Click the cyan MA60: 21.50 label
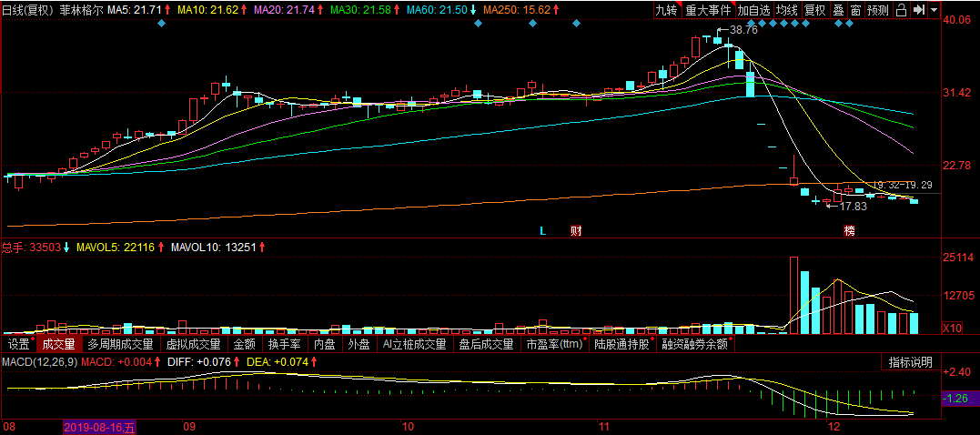This screenshot has width=980, height=435. 438,10
